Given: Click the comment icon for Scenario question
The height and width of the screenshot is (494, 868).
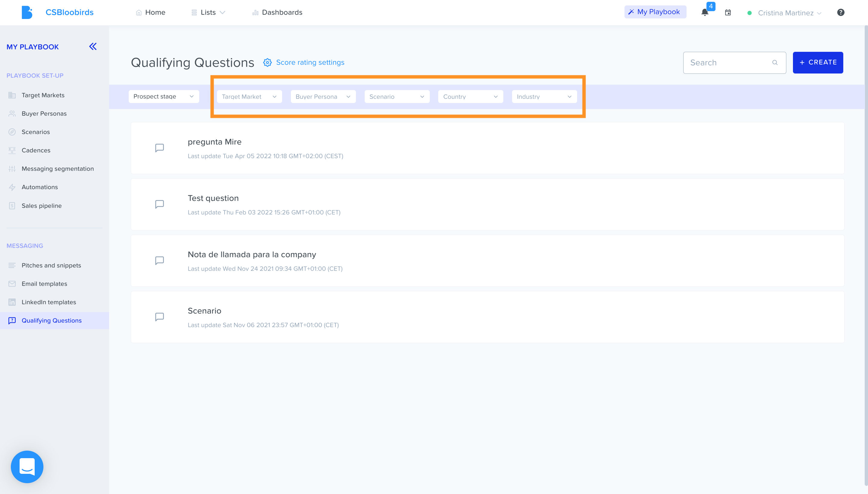Looking at the screenshot, I should tap(159, 317).
